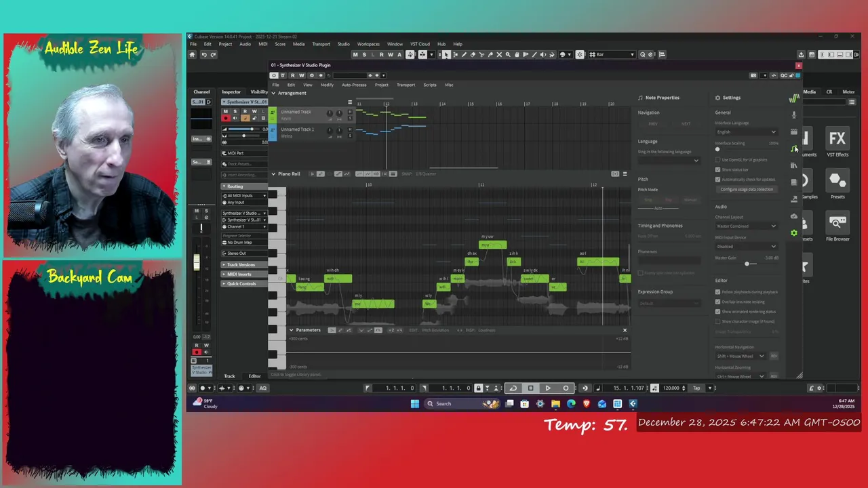Collapse the Arrangement section chevron

coord(273,94)
